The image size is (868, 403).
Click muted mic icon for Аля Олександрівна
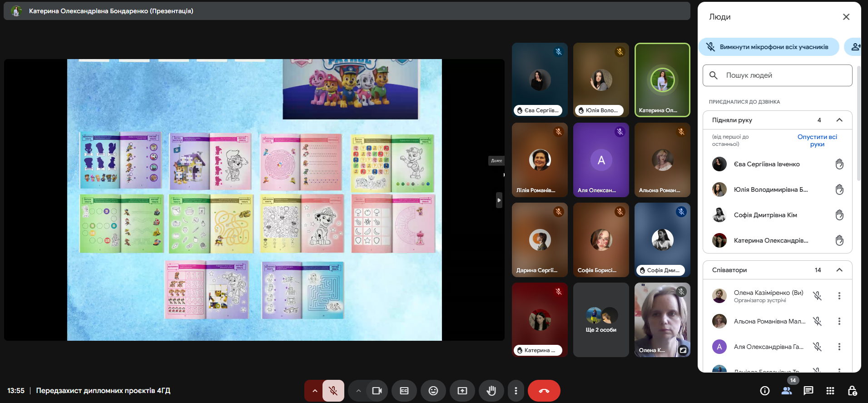tap(817, 347)
